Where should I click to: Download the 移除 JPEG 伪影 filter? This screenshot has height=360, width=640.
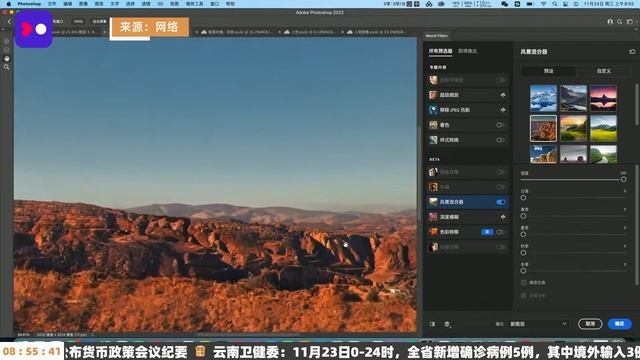tap(503, 110)
